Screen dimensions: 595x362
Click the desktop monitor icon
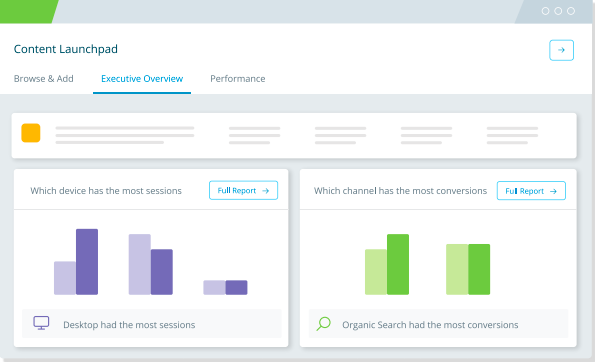(41, 323)
